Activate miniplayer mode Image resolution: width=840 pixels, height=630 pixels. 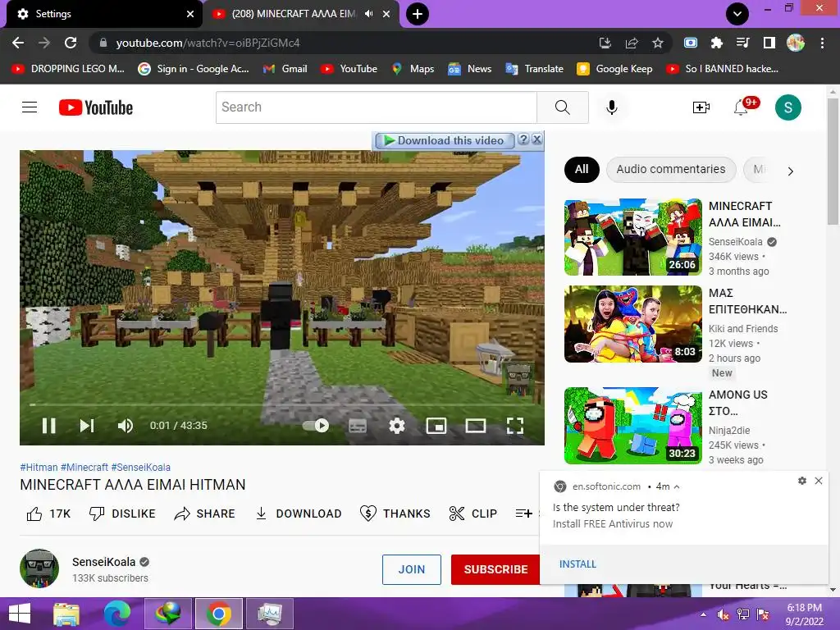pos(436,426)
